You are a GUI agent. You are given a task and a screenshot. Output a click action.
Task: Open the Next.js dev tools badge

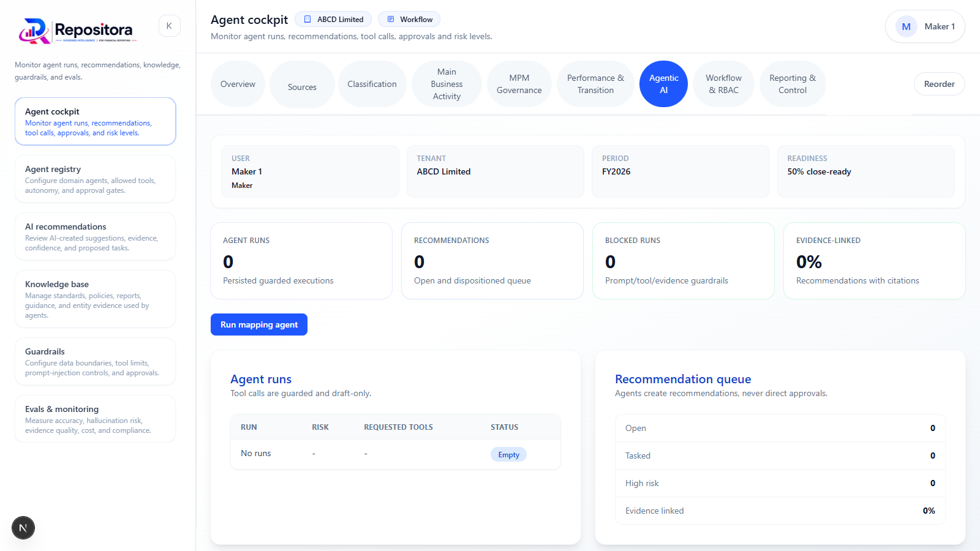pyautogui.click(x=23, y=528)
